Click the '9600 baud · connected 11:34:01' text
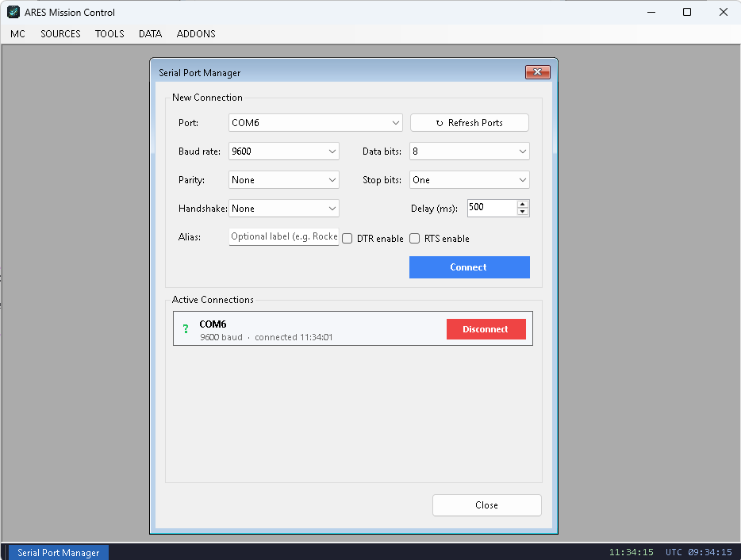 tap(266, 337)
